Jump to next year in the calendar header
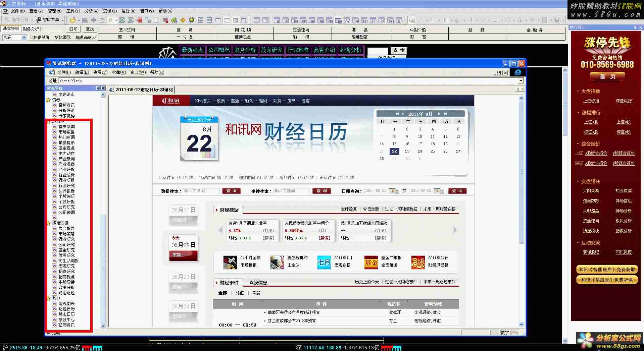This screenshot has height=351, width=644. click(x=446, y=114)
